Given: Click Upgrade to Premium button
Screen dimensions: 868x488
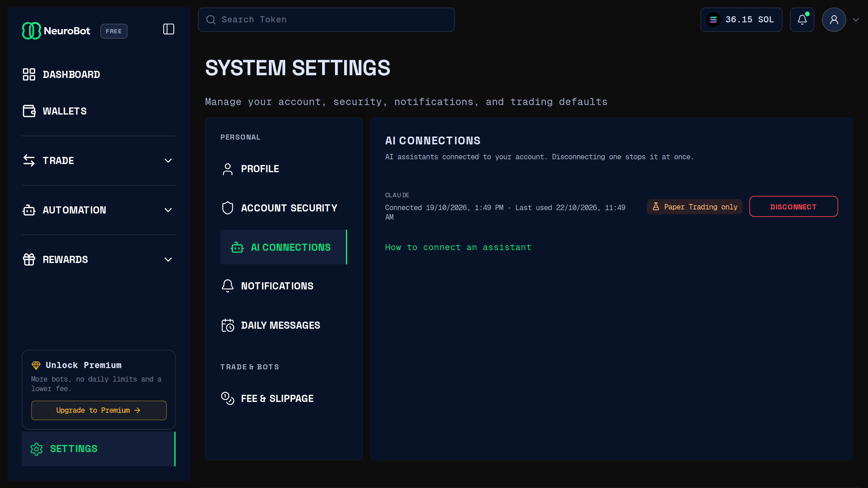Looking at the screenshot, I should [99, 410].
